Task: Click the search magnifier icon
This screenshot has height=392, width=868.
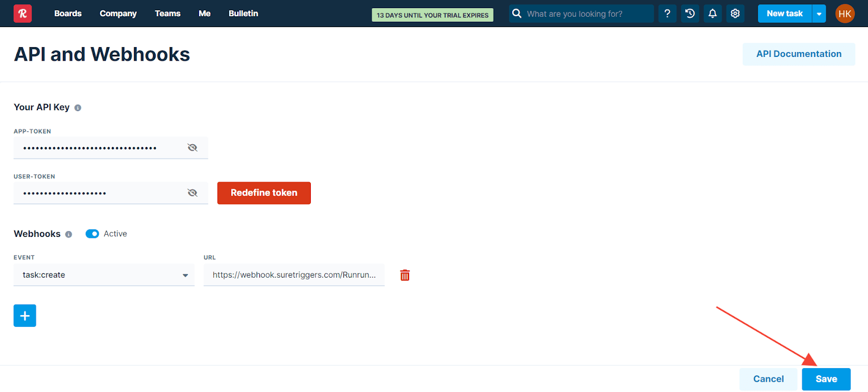Action: pos(517,14)
